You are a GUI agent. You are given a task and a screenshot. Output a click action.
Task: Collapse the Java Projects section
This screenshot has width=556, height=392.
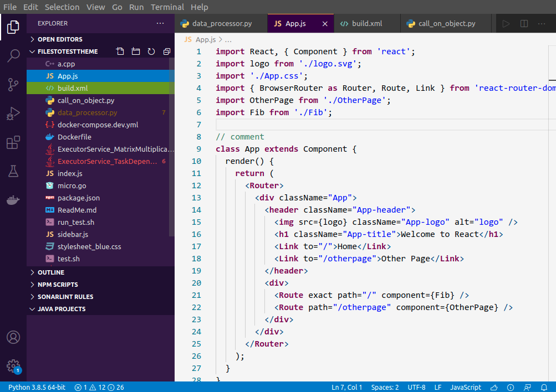(x=100, y=309)
